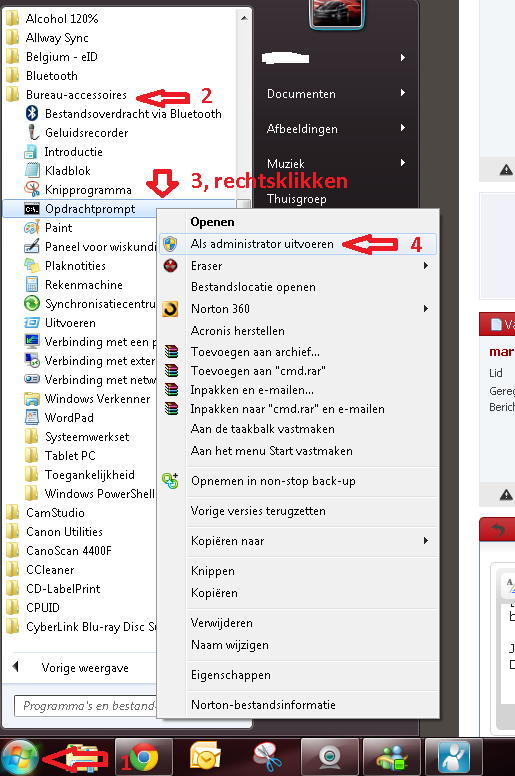This screenshot has height=776, width=515.
Task: Choose Bestandslocatie openen
Action: 253,287
